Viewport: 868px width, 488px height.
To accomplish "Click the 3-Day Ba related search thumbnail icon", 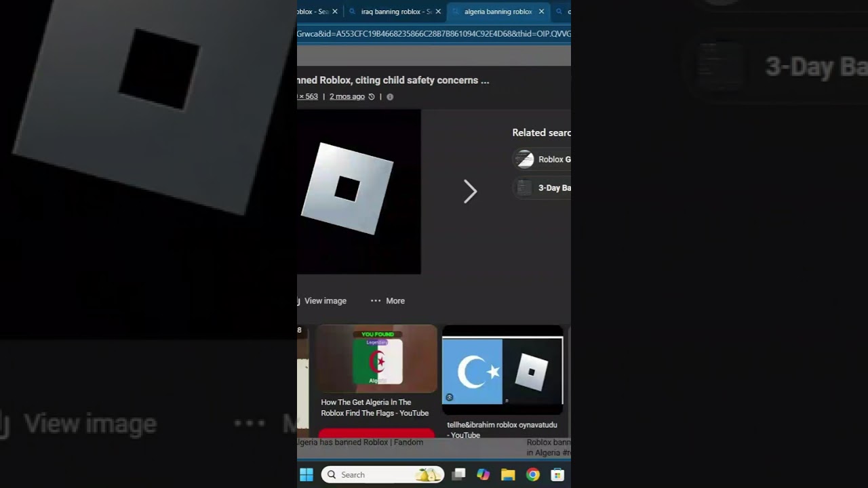I will [x=524, y=188].
